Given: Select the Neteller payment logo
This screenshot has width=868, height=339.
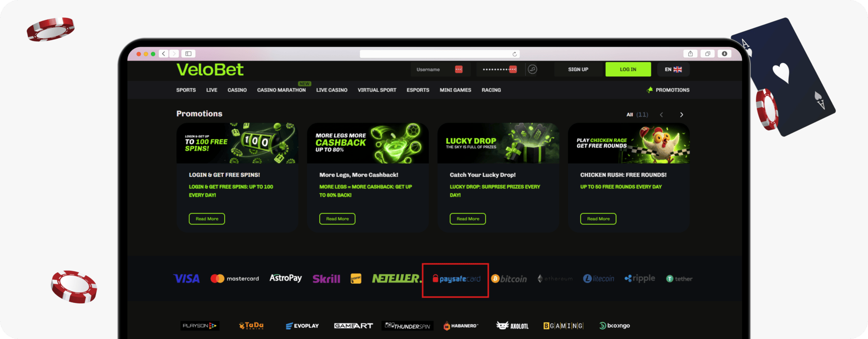Looking at the screenshot, I should (x=396, y=278).
